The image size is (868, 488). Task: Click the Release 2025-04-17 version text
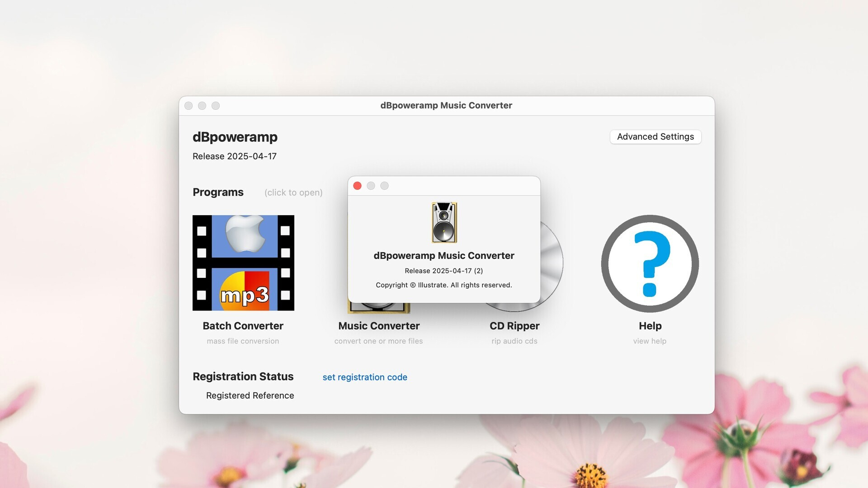tap(235, 156)
